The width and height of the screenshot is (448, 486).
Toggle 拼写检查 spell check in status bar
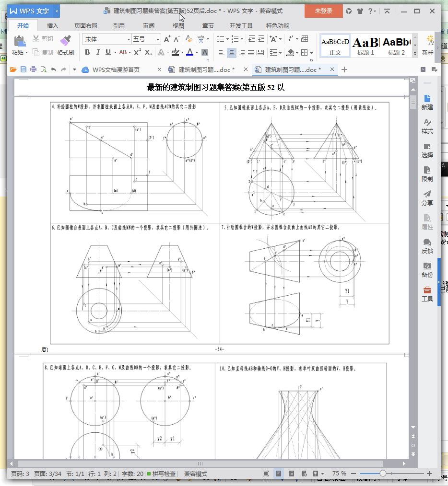[161, 474]
